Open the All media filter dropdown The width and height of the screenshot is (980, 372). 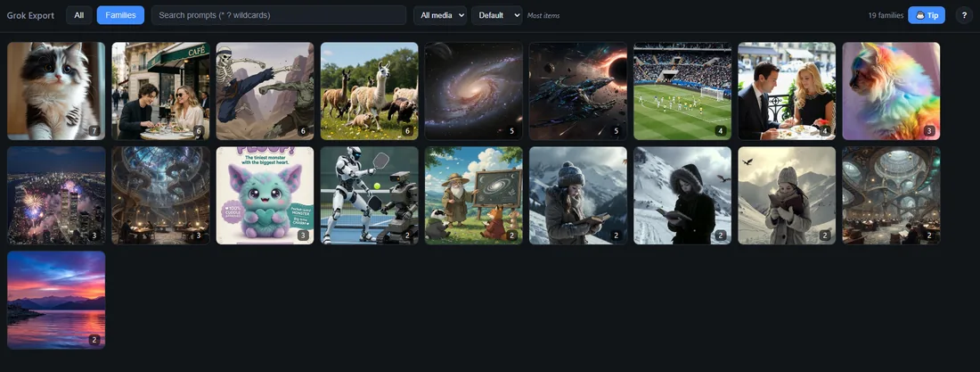[440, 15]
